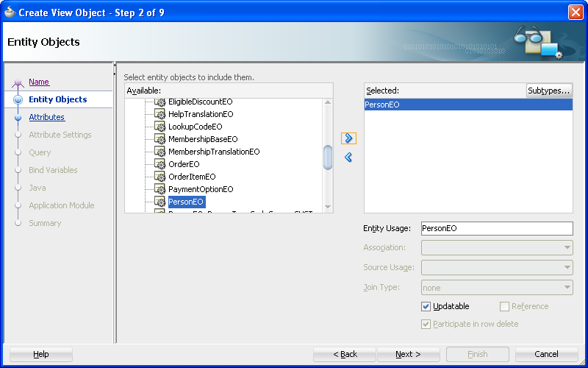Viewport: 588px width, 368px height.
Task: Click the add (shuttle right) arrow icon
Action: (x=348, y=138)
